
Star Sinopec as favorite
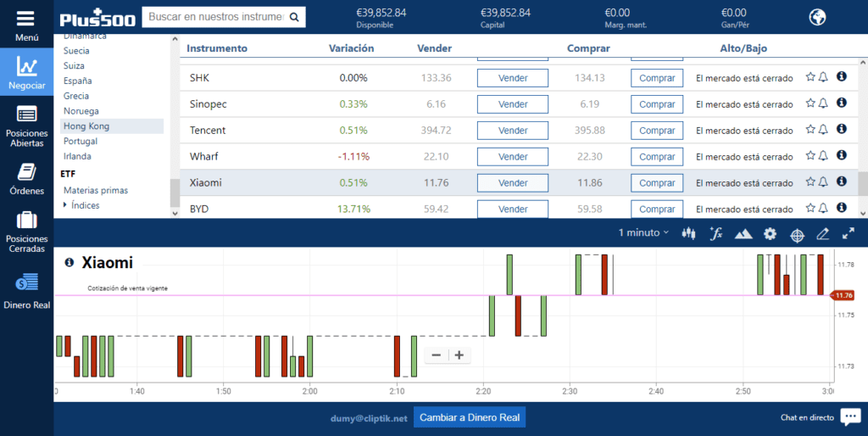[810, 103]
